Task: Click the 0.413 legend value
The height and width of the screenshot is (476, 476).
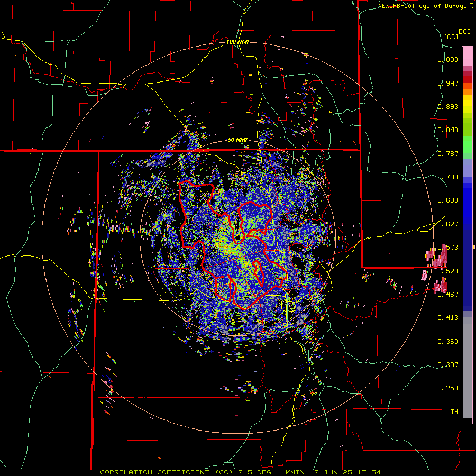Action: pyautogui.click(x=448, y=318)
